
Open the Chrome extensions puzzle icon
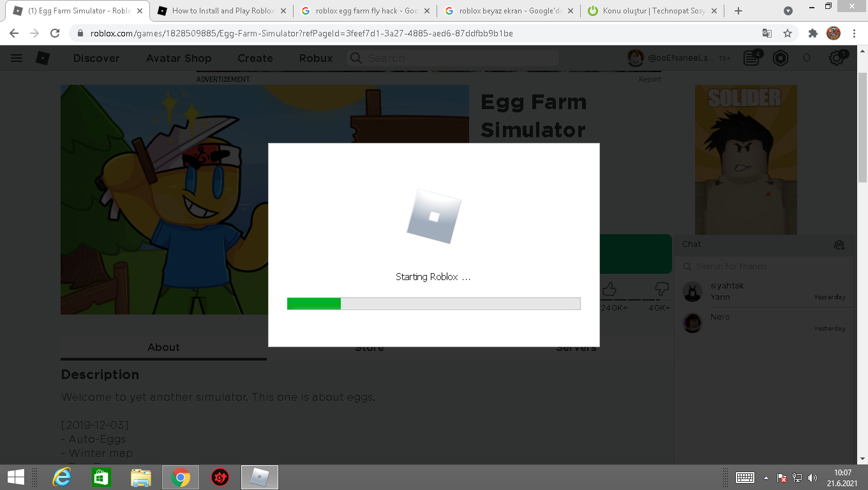pos(812,33)
